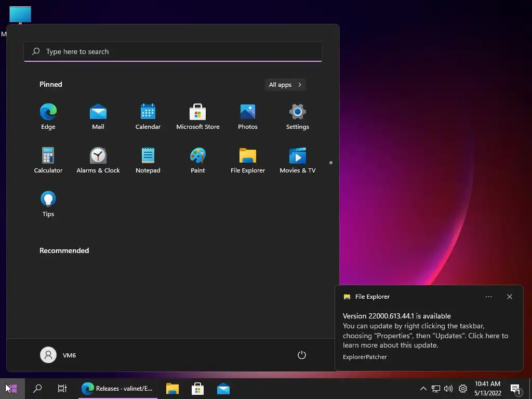Open the volume tray icon

pos(448,389)
